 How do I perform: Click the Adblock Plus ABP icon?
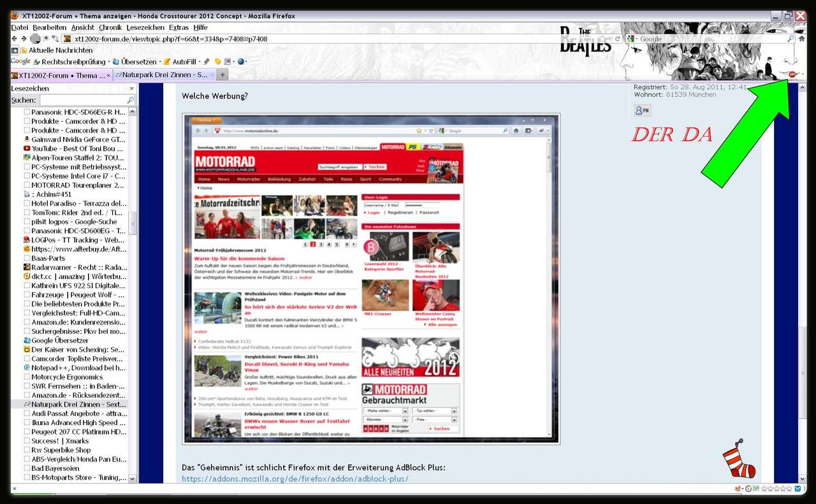(792, 75)
